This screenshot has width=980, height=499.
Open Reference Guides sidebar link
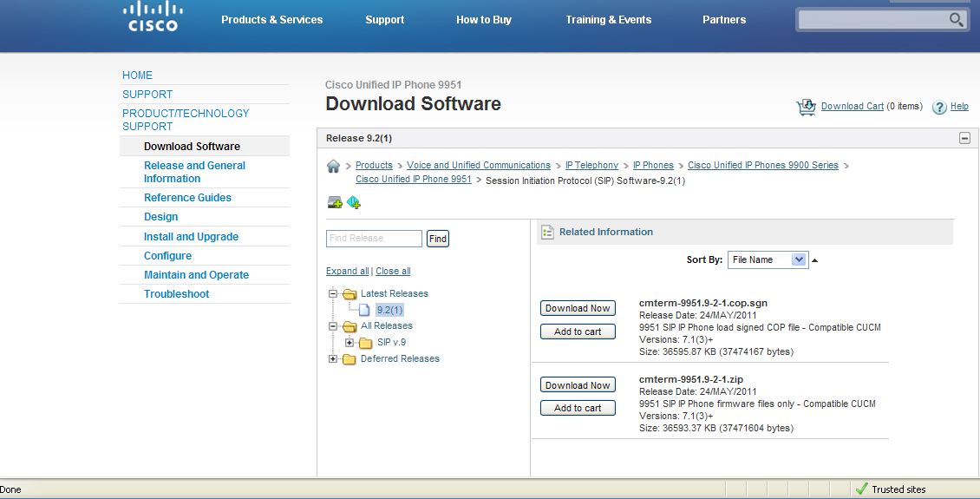point(187,198)
